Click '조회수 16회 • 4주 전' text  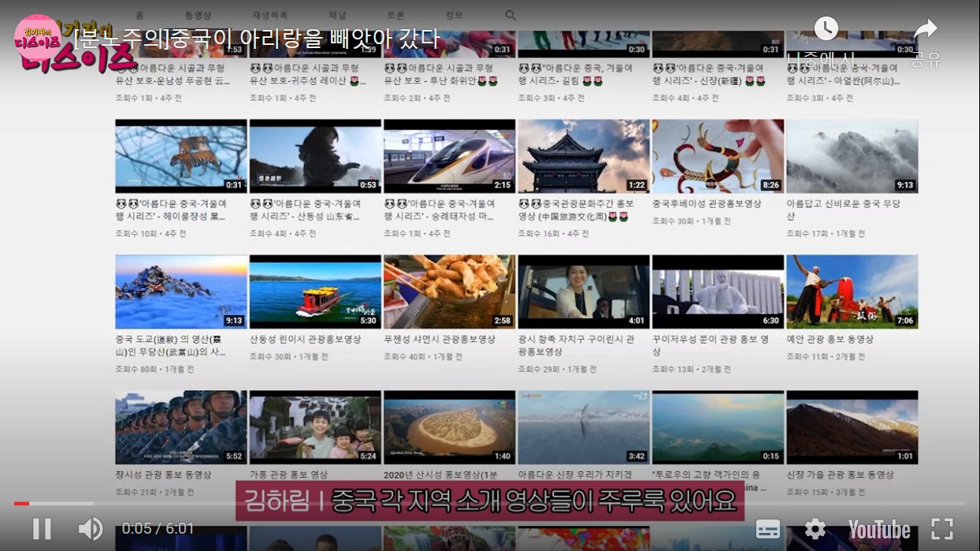[x=553, y=233]
